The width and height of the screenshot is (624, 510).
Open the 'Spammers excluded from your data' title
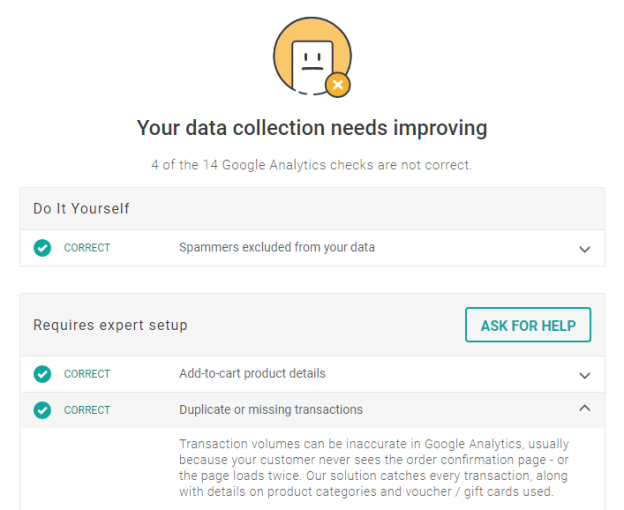pyautogui.click(x=277, y=247)
